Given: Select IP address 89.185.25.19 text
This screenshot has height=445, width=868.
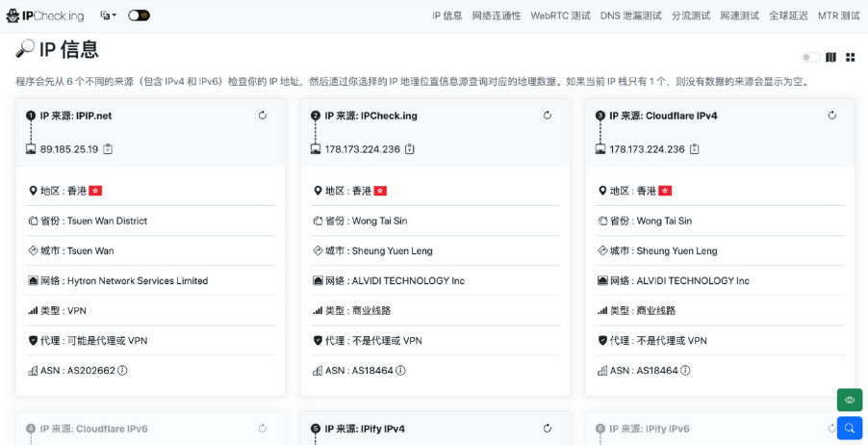Looking at the screenshot, I should (69, 149).
